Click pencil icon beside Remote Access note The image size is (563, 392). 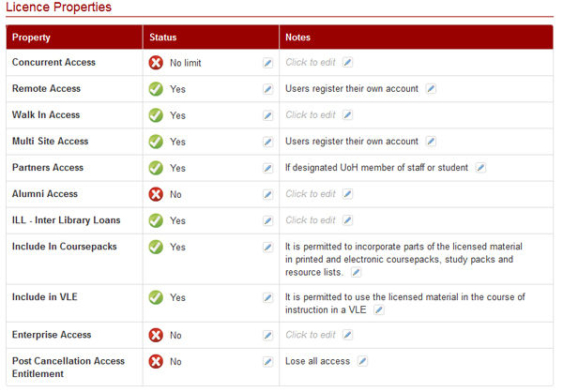pyautogui.click(x=431, y=89)
